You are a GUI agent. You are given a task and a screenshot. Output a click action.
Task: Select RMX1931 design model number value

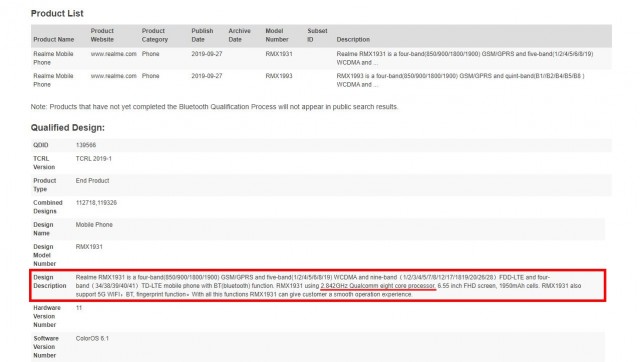89,247
